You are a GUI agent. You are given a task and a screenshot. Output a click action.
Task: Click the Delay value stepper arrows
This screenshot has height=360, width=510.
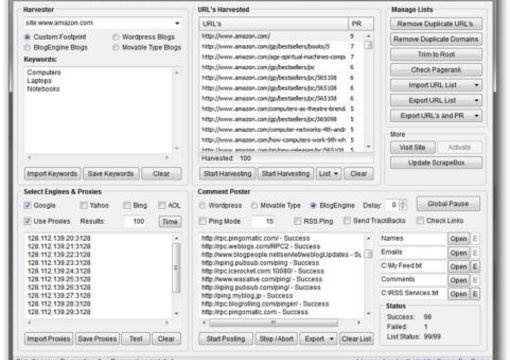coord(403,205)
